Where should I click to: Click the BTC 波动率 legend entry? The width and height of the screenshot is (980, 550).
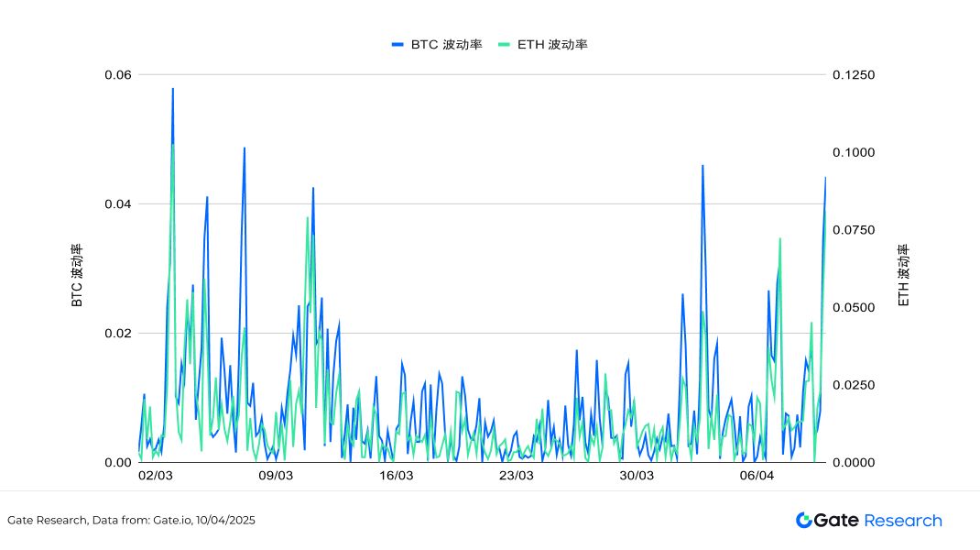(437, 44)
